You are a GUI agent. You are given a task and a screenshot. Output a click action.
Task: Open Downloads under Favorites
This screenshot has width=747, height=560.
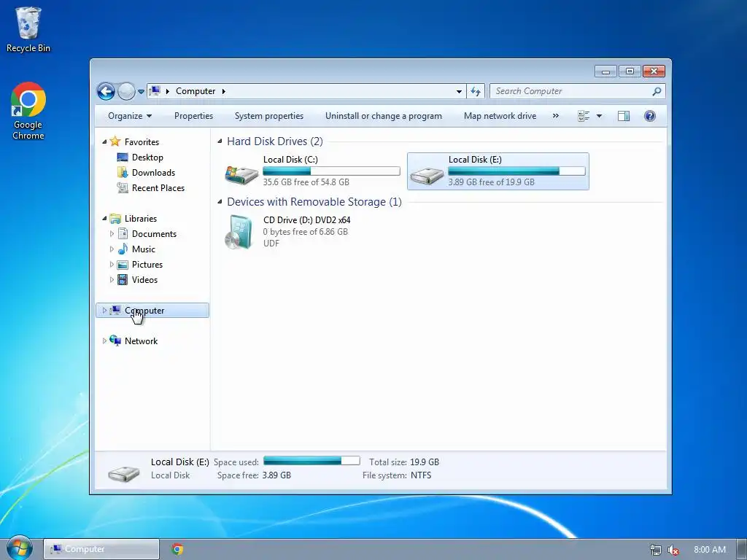[x=153, y=172]
